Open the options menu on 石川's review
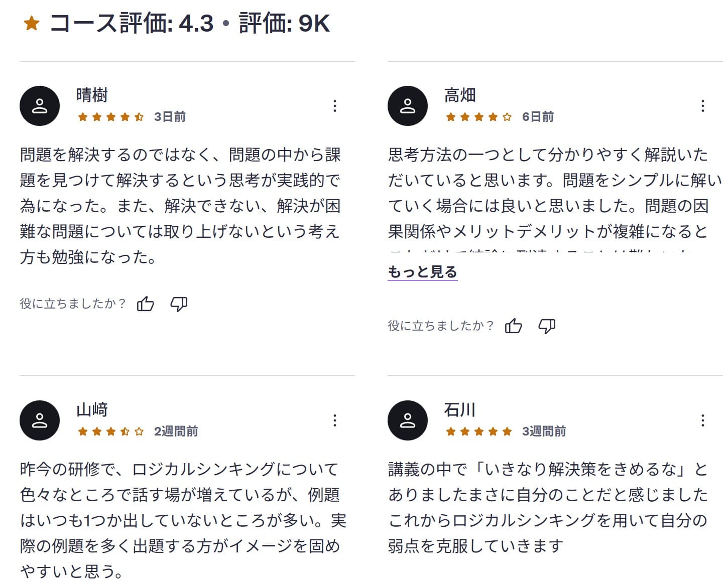Image resolution: width=728 pixels, height=583 pixels. (701, 420)
